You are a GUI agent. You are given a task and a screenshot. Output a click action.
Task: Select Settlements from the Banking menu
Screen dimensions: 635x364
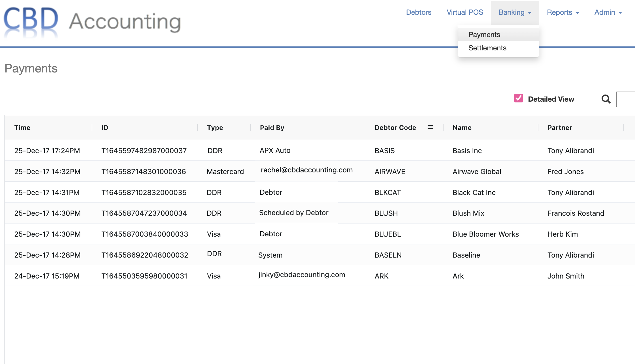(x=487, y=48)
